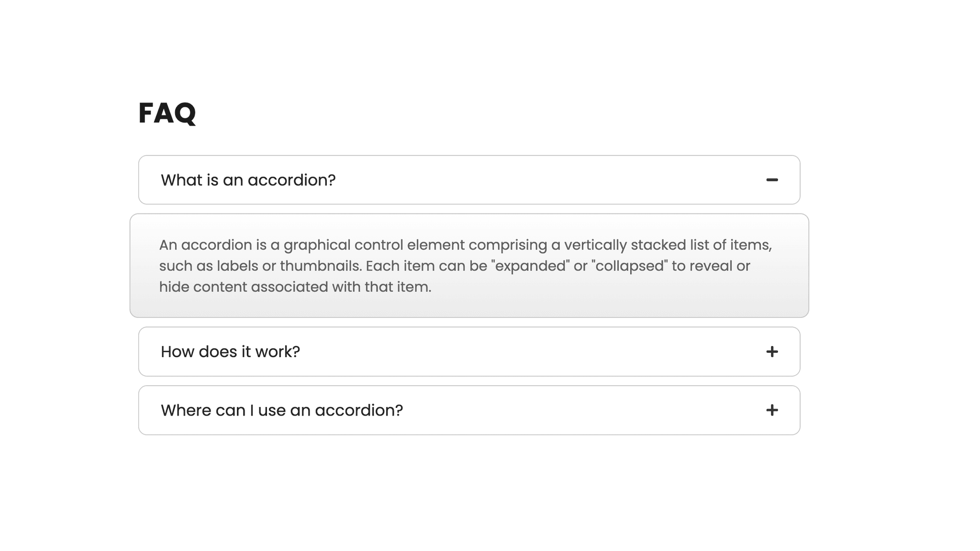Click the expanded answer text panel
The height and width of the screenshot is (551, 980).
pos(469,266)
